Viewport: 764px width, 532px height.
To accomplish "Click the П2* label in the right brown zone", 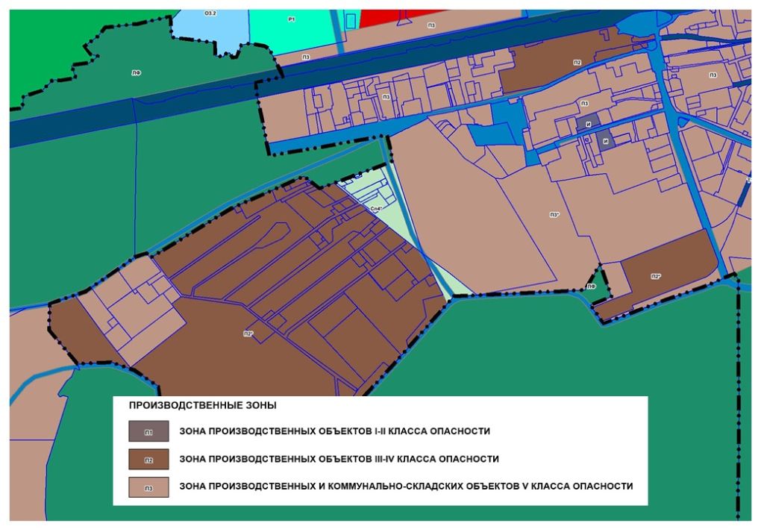I will [x=656, y=277].
